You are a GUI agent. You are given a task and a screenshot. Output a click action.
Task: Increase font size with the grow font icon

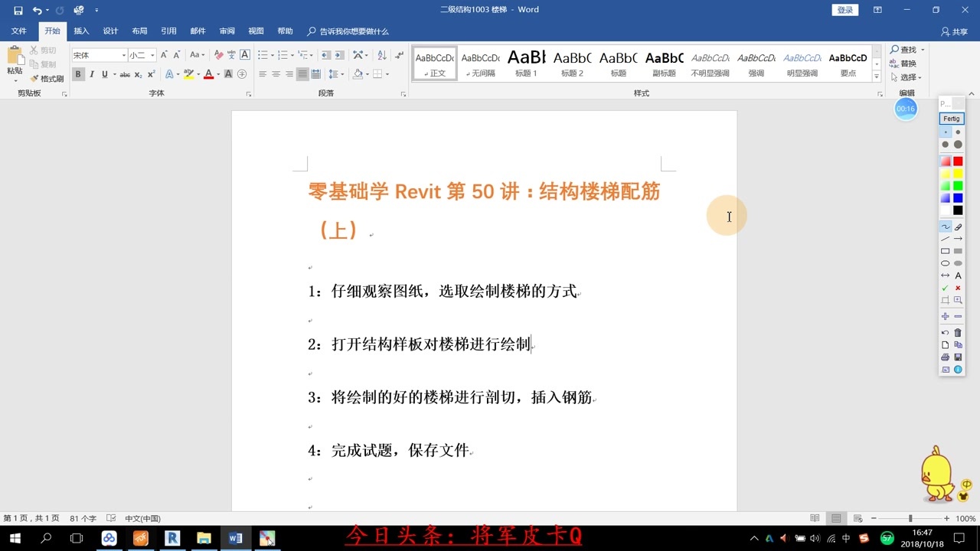pyautogui.click(x=164, y=55)
